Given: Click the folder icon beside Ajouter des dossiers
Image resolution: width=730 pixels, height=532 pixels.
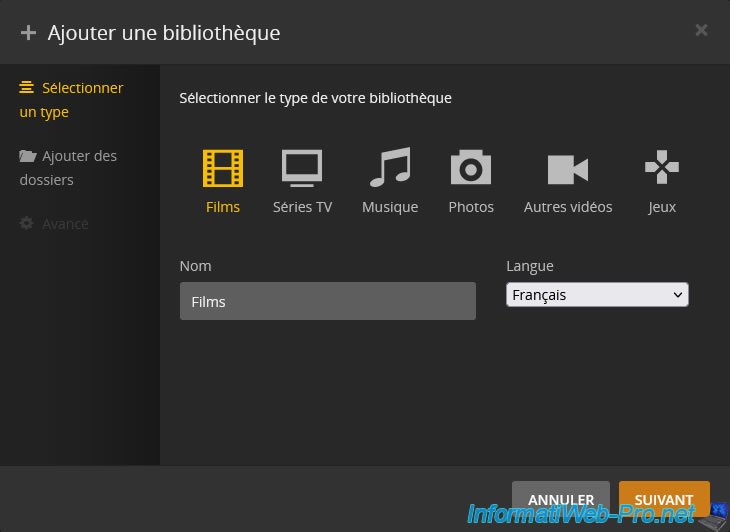Looking at the screenshot, I should pos(27,157).
